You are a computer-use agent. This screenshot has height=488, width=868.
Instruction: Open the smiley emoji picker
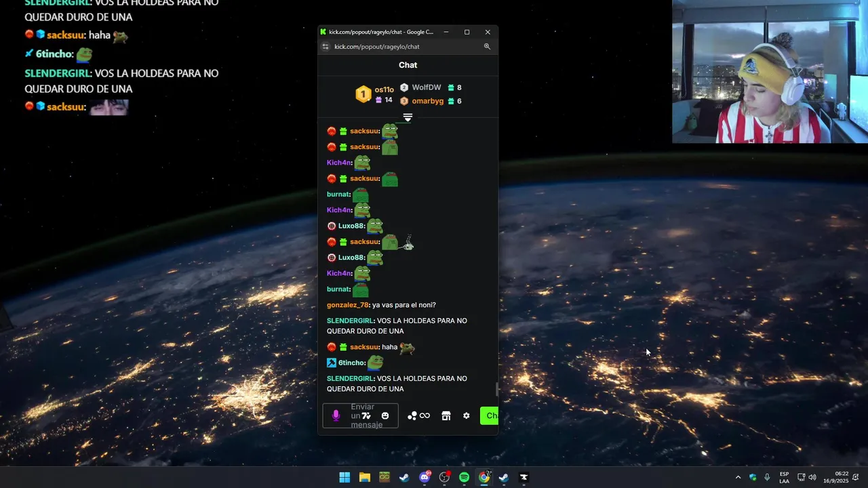coord(385,415)
